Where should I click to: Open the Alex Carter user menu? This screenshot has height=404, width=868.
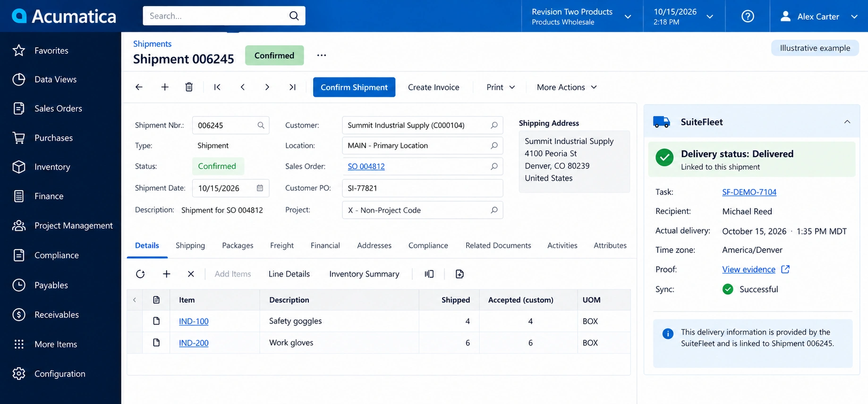pos(819,16)
